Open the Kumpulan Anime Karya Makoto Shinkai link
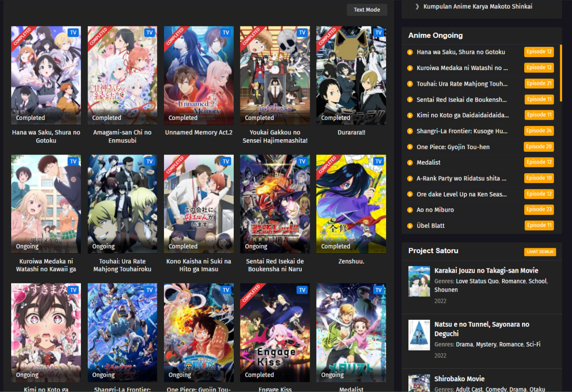Screen dimensions: 572x392 coord(478,6)
